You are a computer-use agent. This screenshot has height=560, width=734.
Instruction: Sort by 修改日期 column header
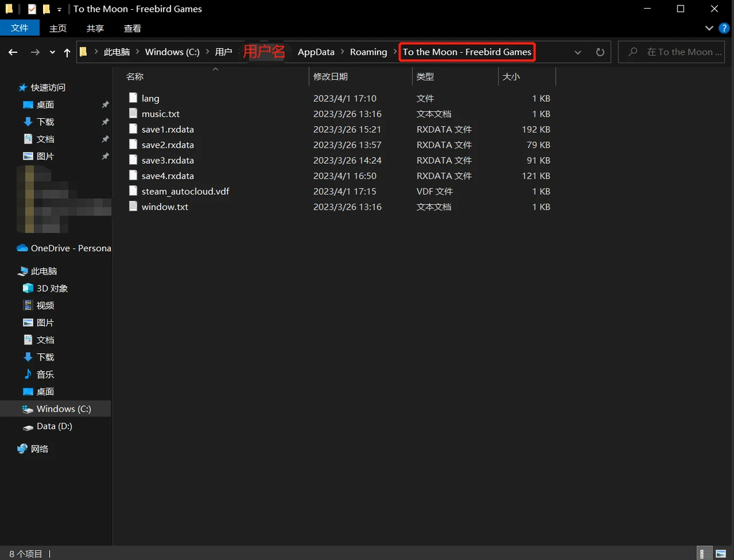[x=331, y=77]
